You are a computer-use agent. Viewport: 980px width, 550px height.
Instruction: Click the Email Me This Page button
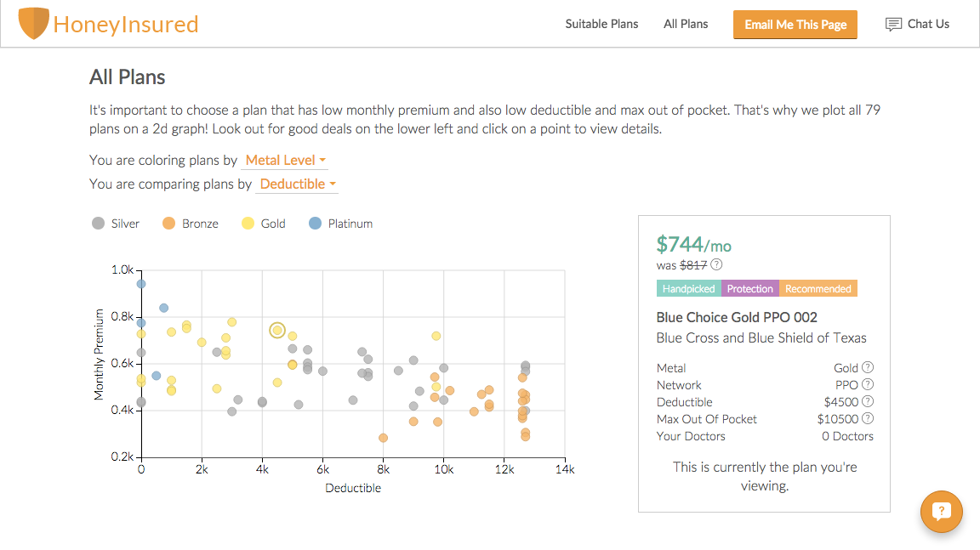(x=795, y=25)
